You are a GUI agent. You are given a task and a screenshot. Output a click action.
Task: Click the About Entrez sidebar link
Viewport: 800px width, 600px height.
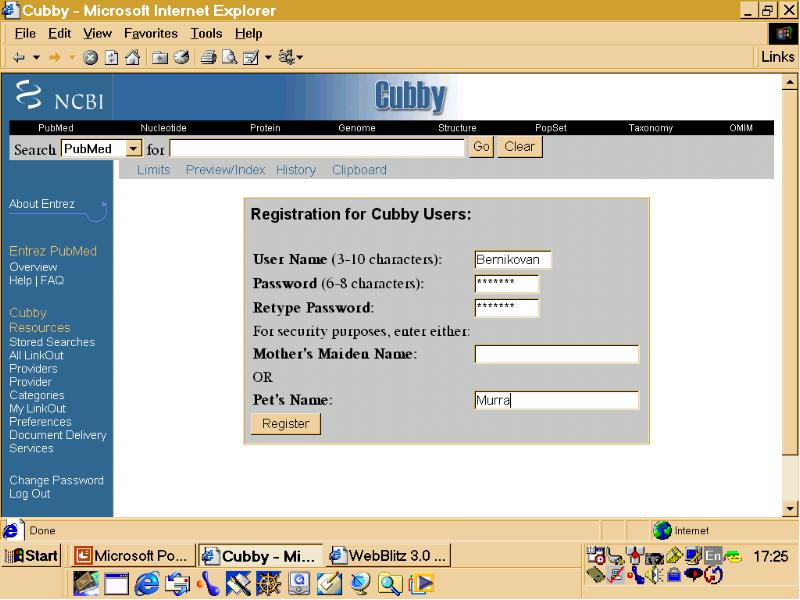point(42,204)
